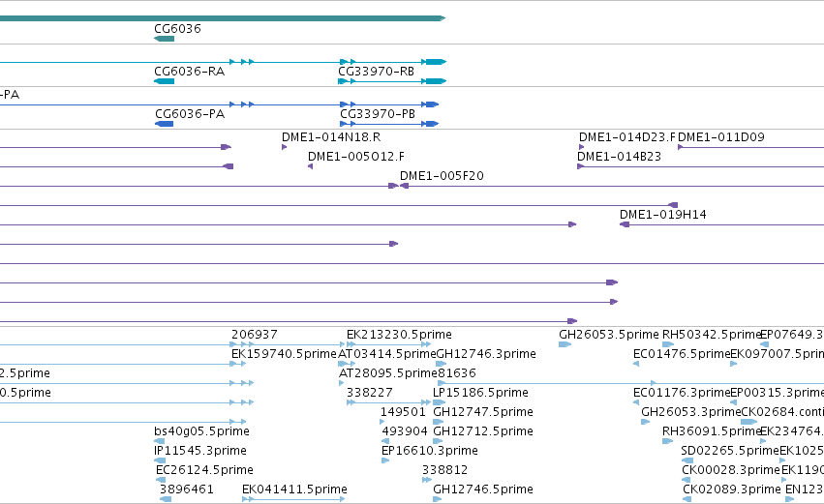Select the CG33970-PB protein glyph
The image size is (824, 504).
click(x=389, y=124)
